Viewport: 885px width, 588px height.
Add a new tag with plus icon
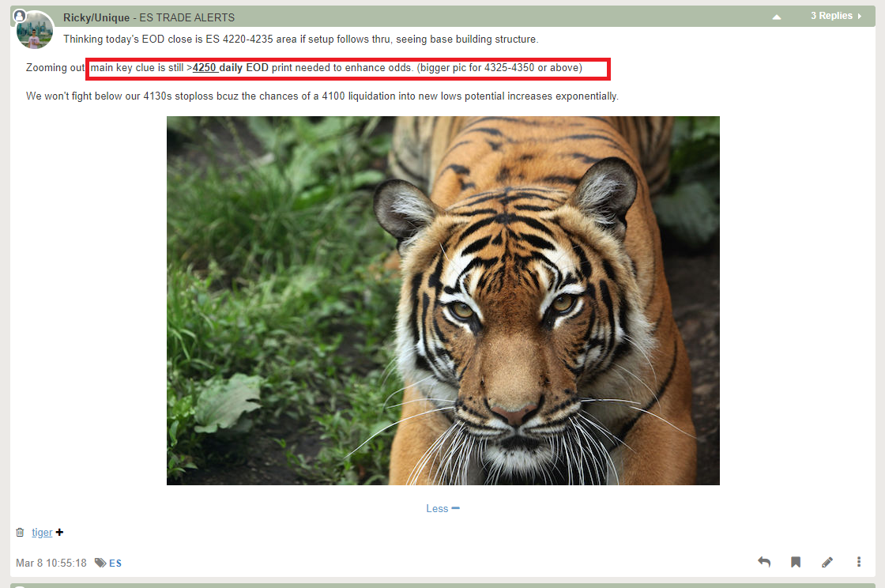pyautogui.click(x=59, y=532)
